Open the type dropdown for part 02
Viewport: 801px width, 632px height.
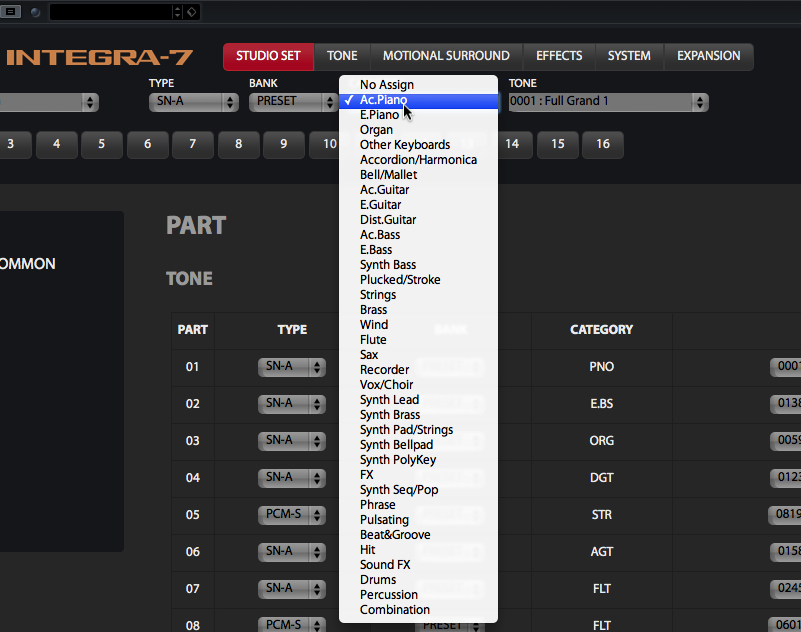[x=292, y=404]
